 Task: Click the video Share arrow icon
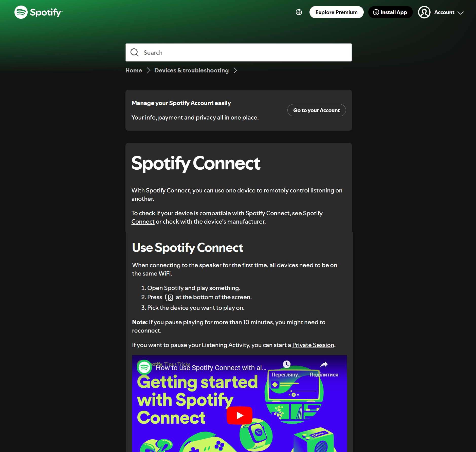[324, 364]
